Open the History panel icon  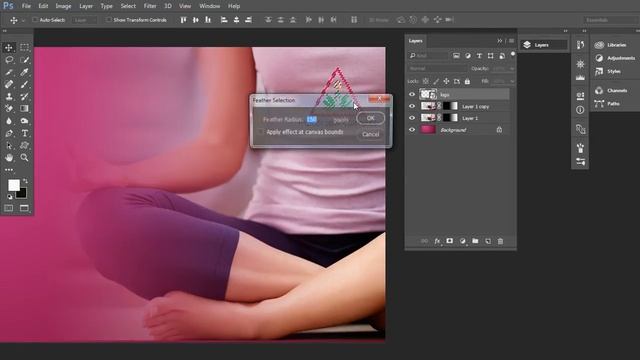(x=580, y=45)
